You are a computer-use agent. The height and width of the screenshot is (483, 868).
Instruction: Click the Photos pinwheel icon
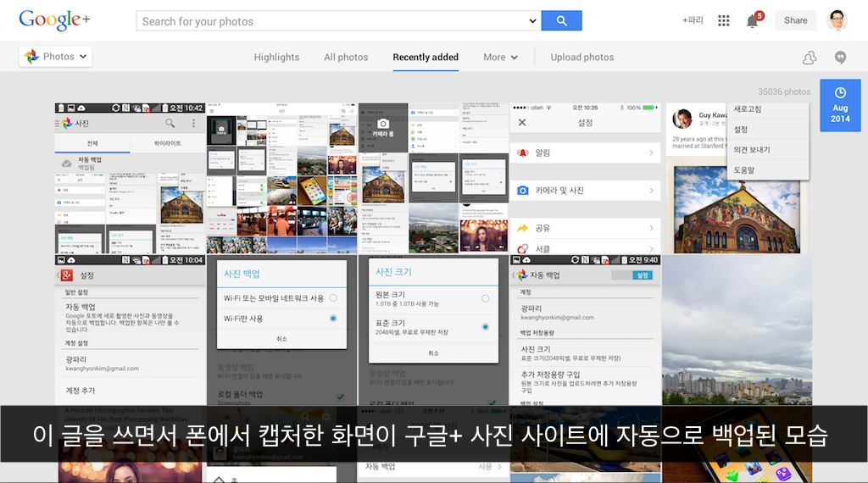(31, 57)
